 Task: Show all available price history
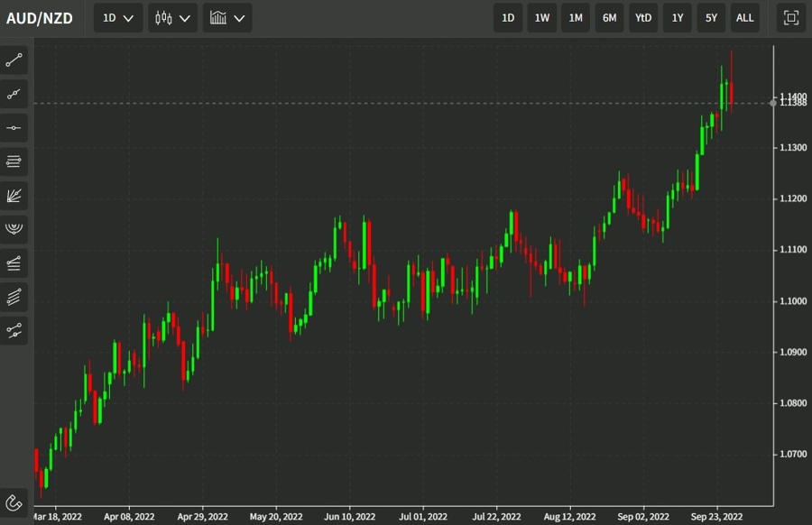(x=744, y=17)
